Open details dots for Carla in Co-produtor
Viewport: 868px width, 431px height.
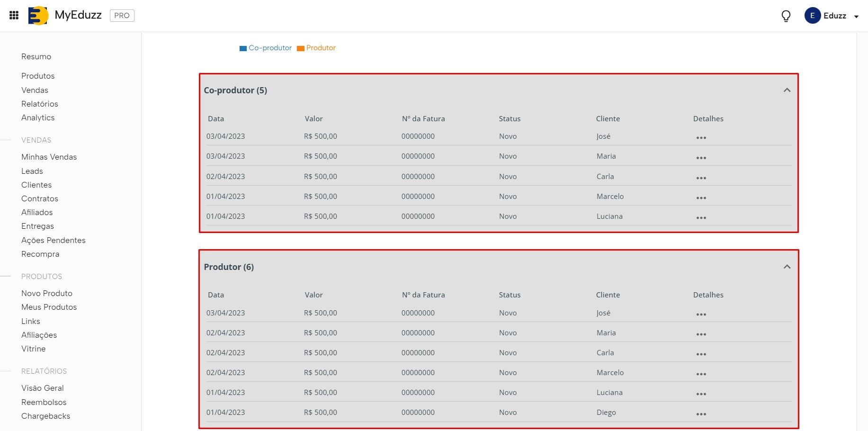[701, 178]
